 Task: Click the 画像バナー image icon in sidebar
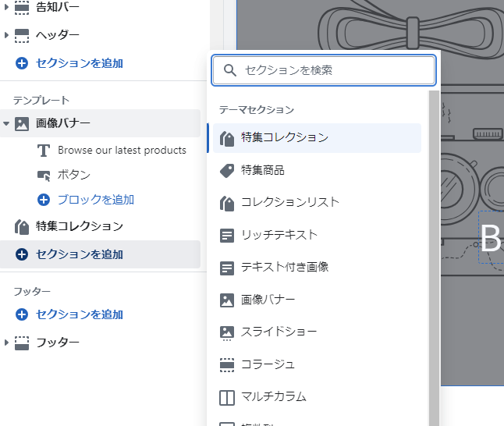(22, 124)
